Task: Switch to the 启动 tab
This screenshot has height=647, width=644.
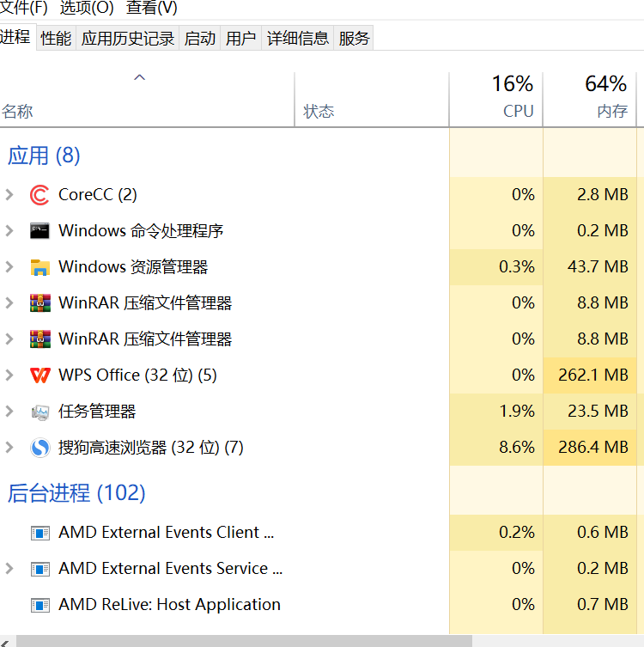Action: click(x=199, y=39)
